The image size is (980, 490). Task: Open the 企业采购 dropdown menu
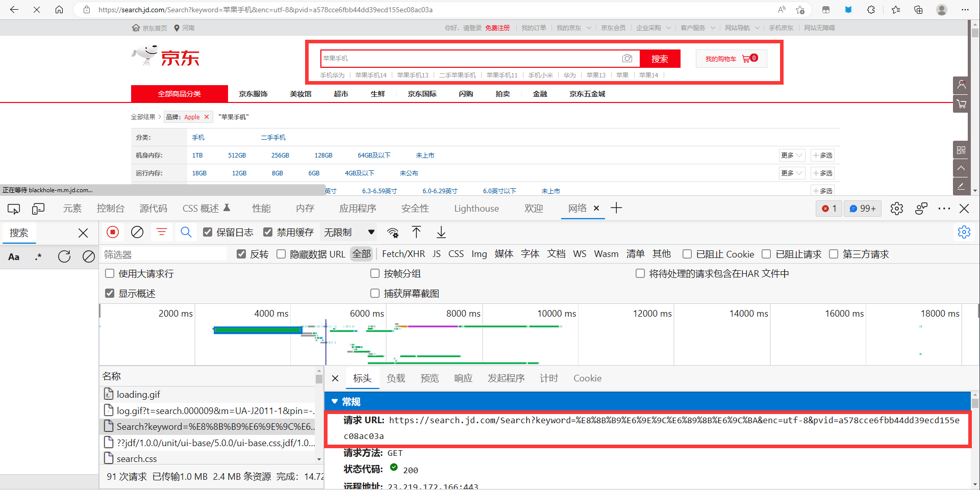[653, 28]
